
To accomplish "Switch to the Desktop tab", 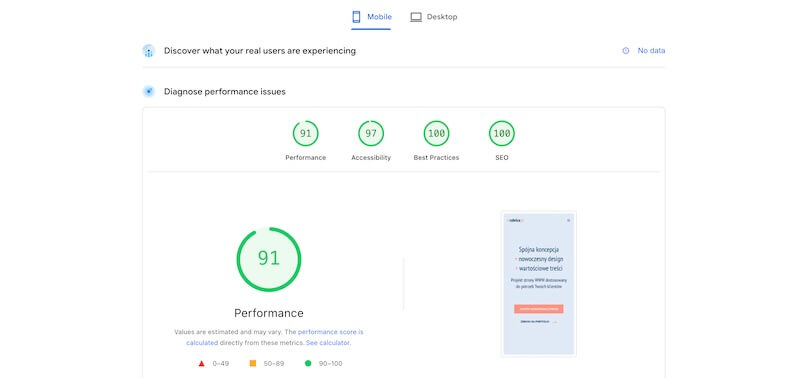I will pyautogui.click(x=434, y=17).
